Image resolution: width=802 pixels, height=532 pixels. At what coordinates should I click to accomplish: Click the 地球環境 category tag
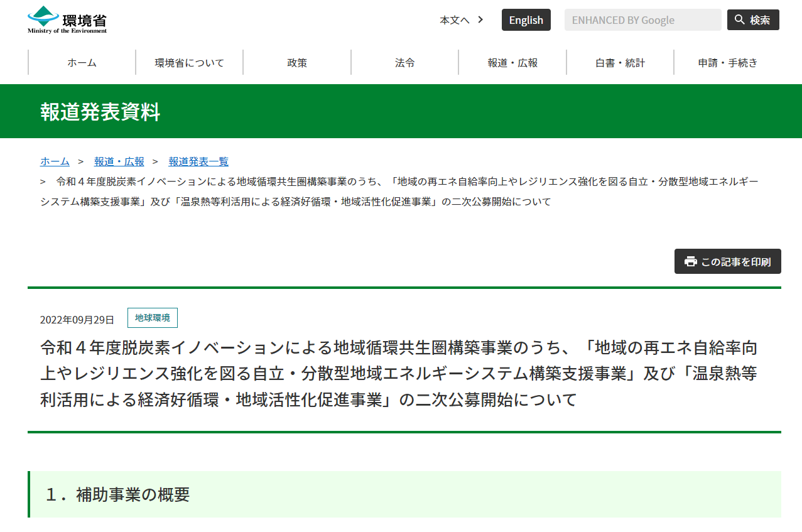point(153,318)
